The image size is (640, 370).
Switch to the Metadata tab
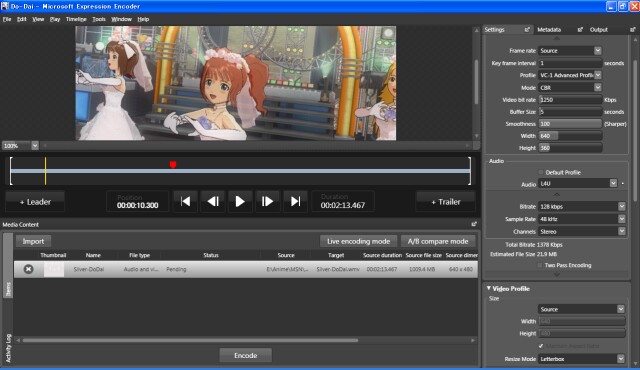549,30
